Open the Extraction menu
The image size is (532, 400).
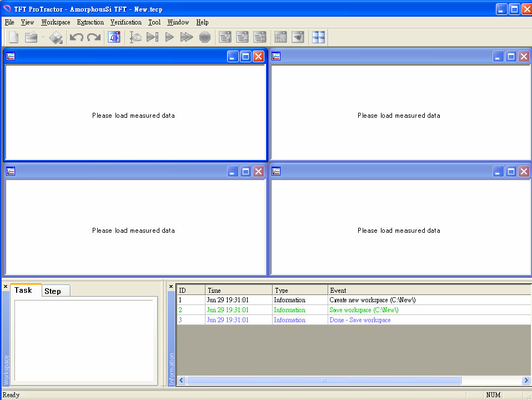point(90,22)
